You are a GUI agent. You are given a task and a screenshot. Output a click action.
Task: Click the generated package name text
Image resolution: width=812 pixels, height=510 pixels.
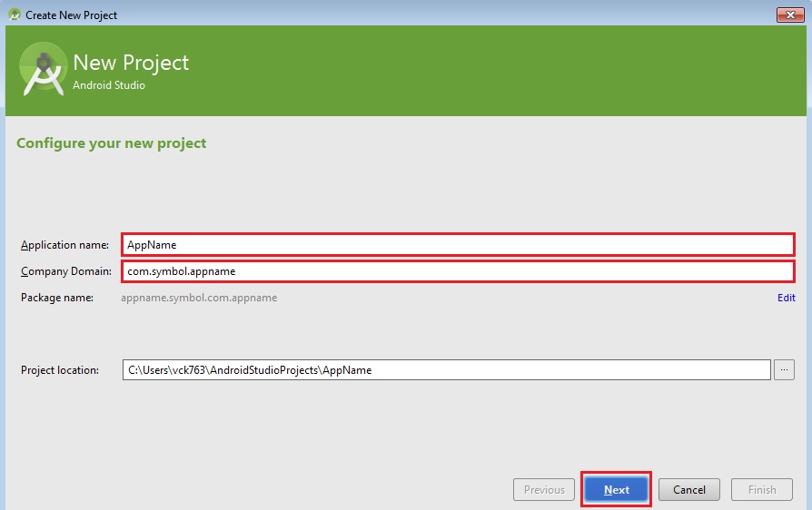[x=199, y=298]
